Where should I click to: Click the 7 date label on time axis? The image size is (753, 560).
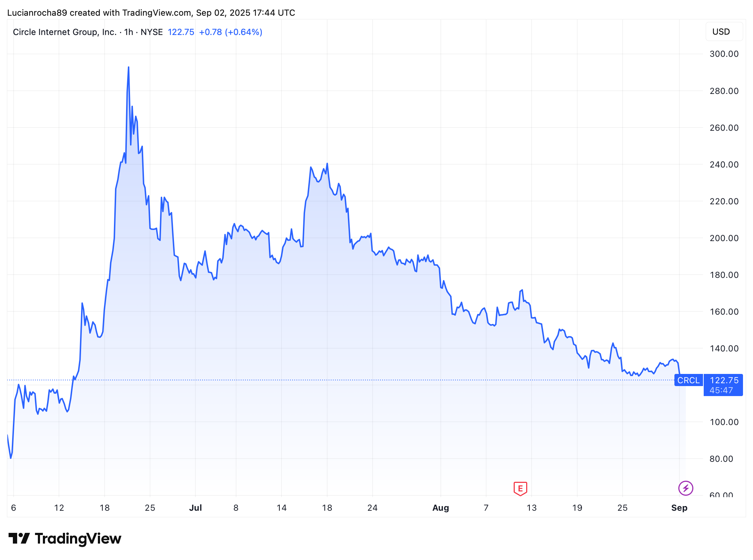[486, 507]
